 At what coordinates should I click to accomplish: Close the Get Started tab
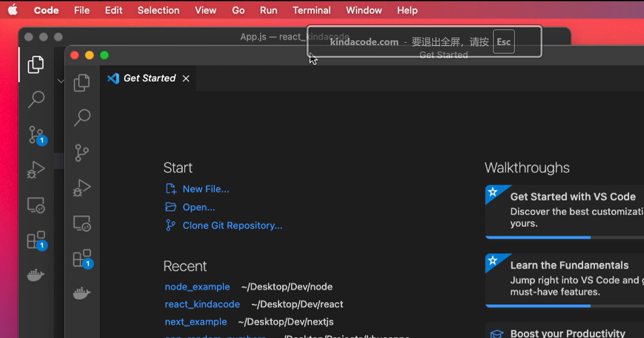point(186,78)
